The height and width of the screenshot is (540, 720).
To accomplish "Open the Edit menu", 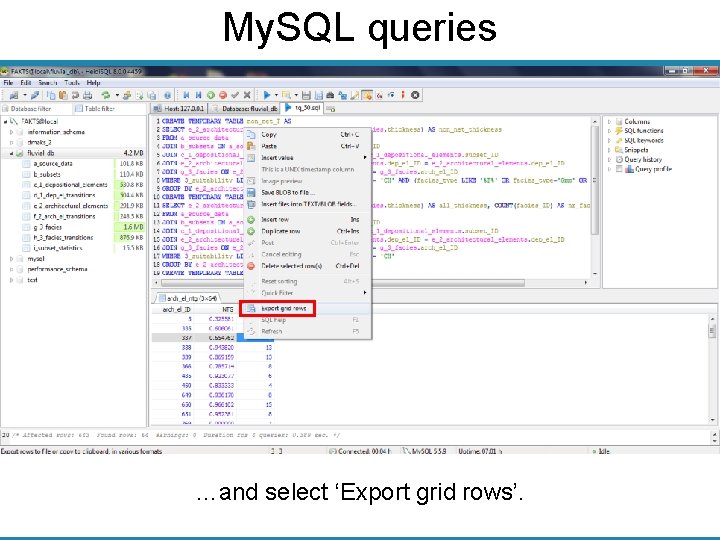I will (x=26, y=83).
